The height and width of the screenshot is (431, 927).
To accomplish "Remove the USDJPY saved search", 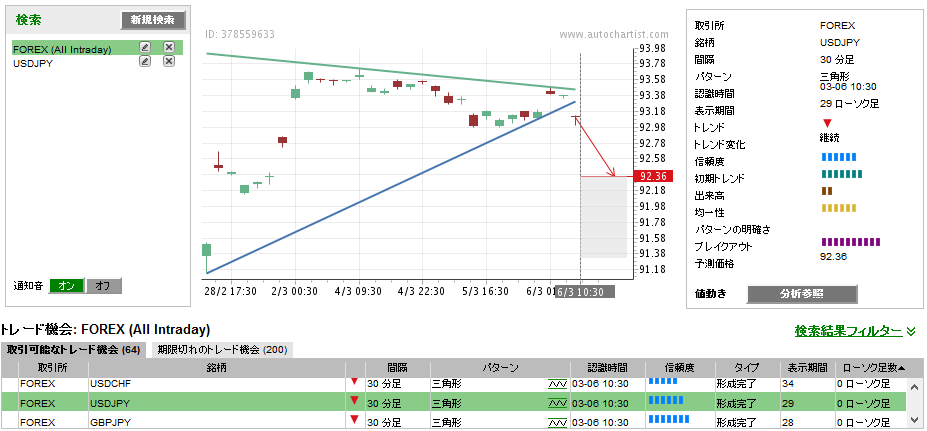I will (x=169, y=62).
